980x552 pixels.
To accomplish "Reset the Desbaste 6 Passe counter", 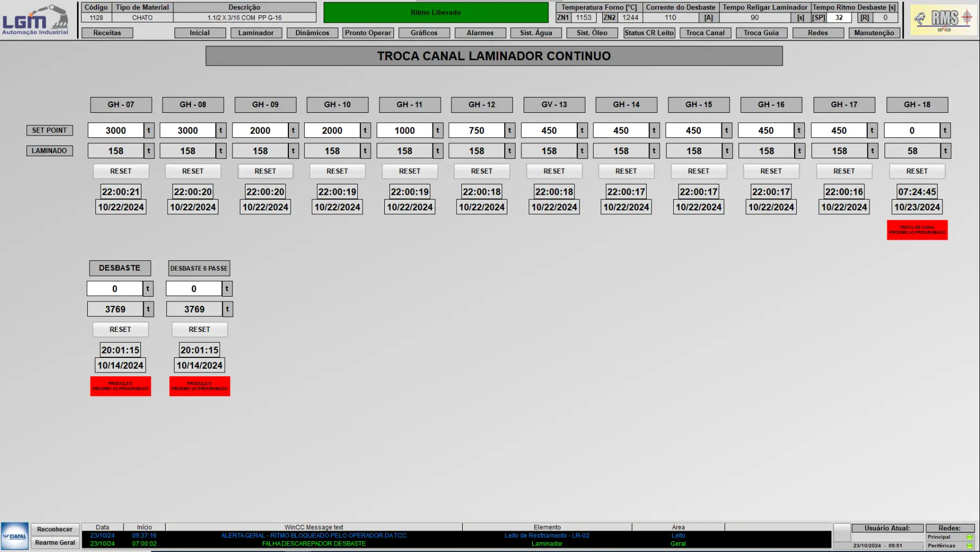I will coord(199,330).
